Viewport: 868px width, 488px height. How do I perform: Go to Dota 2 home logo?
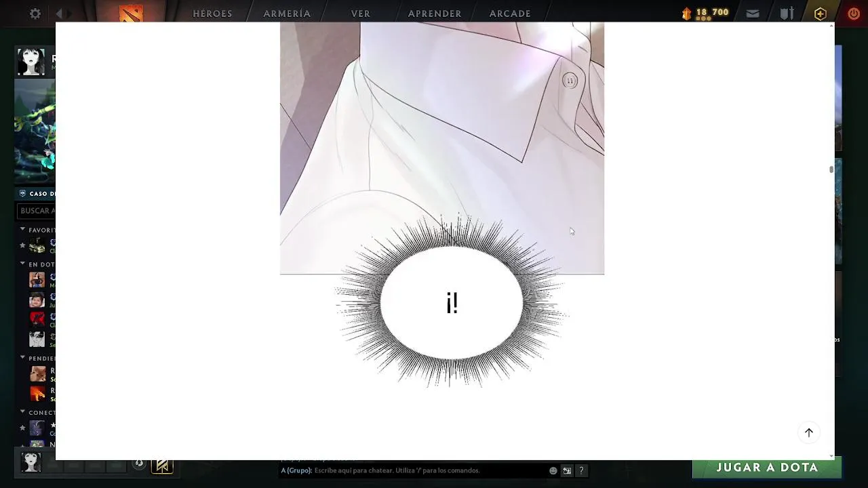pos(130,12)
